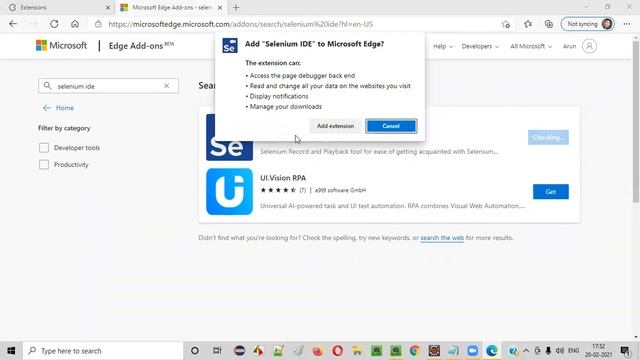
Task: Launch Opera from the taskbar
Action: coord(338,351)
